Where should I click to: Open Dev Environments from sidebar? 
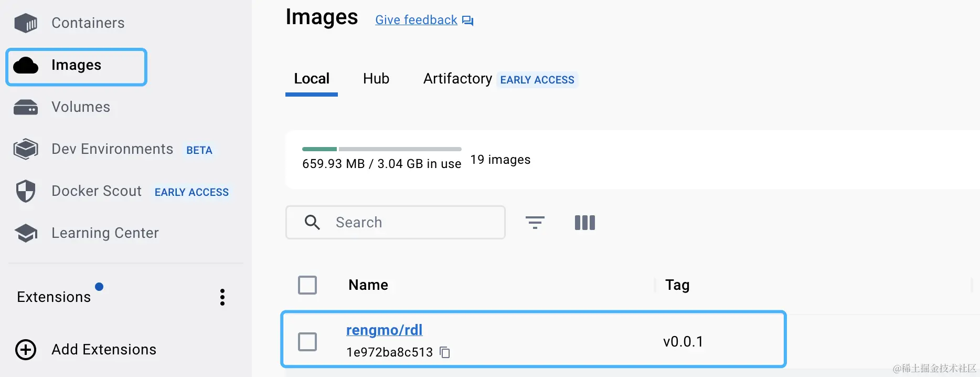pyautogui.click(x=112, y=149)
